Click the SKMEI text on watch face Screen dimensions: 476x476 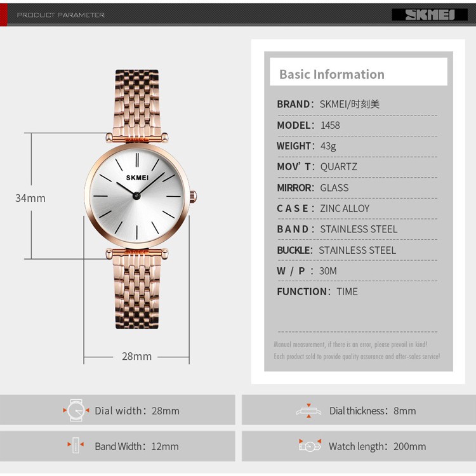pos(137,178)
